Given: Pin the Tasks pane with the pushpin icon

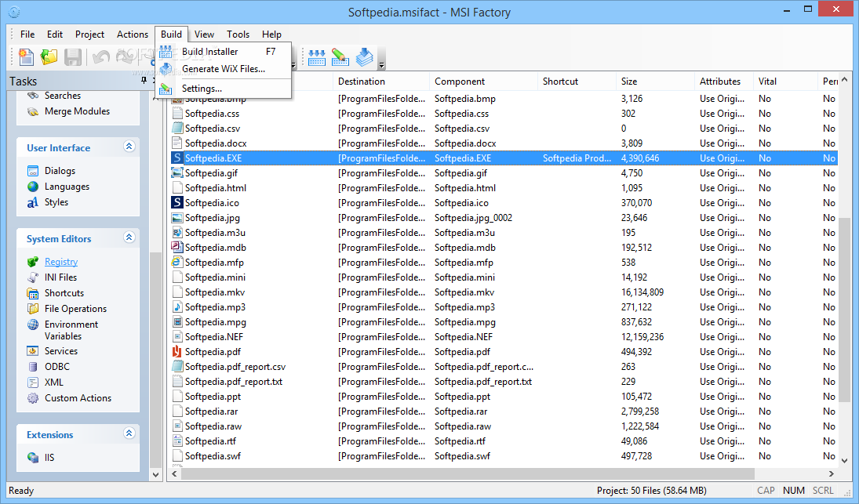Looking at the screenshot, I should point(144,81).
